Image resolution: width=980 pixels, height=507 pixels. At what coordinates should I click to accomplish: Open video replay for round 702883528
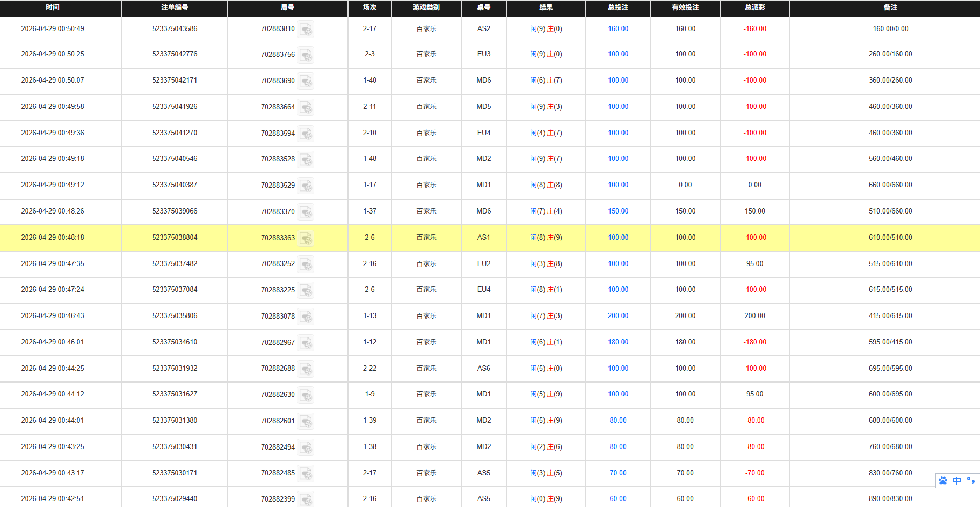pyautogui.click(x=306, y=159)
